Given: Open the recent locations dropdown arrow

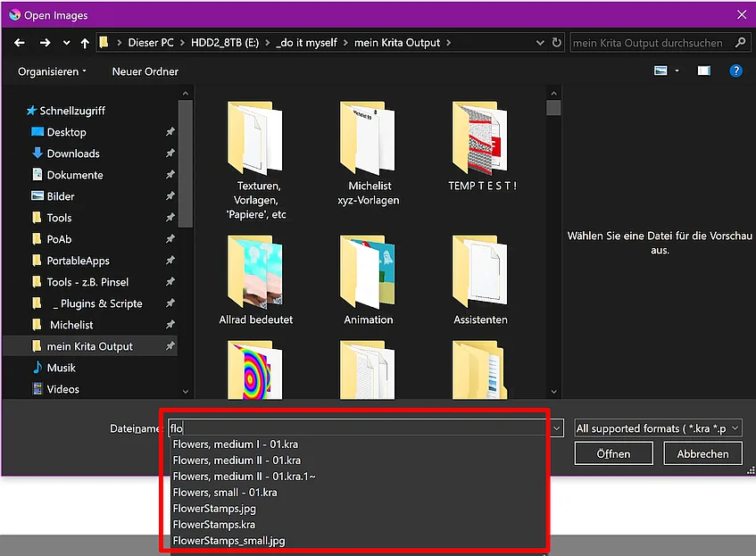Looking at the screenshot, I should pos(67,43).
